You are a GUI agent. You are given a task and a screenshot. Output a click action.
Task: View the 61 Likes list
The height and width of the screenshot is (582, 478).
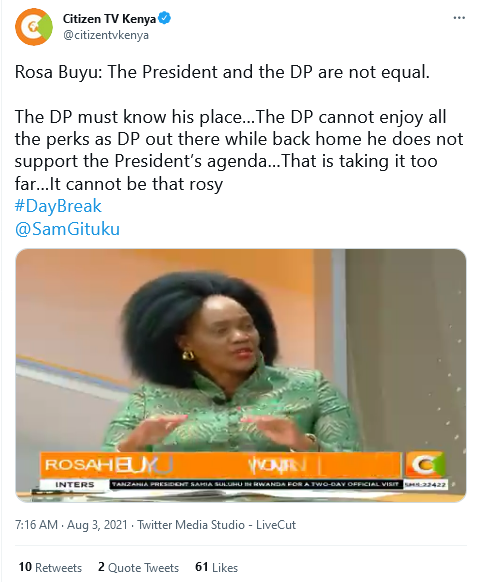point(216,567)
